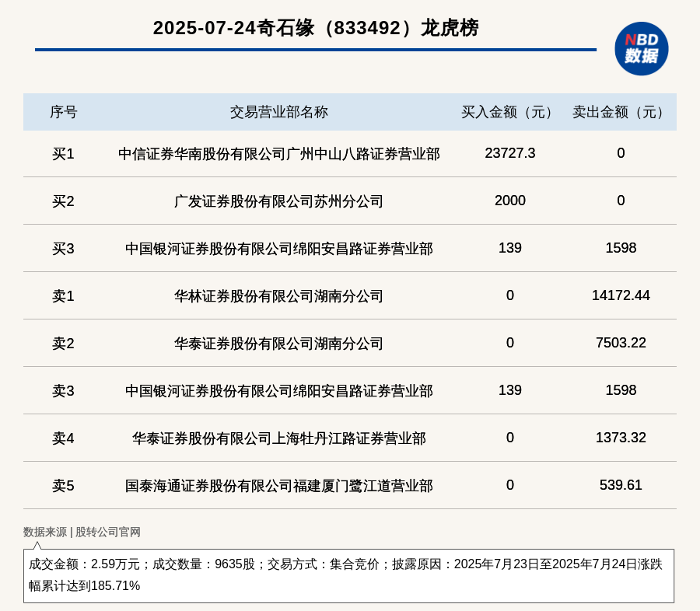The width and height of the screenshot is (700, 611).
Task: Select 中国银河证券绵阳安昌路营业部 in 买3 row
Action: pos(279,249)
